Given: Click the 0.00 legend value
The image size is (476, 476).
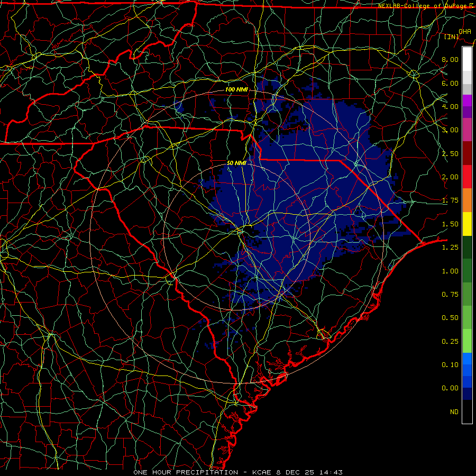Looking at the screenshot, I should pos(450,388).
